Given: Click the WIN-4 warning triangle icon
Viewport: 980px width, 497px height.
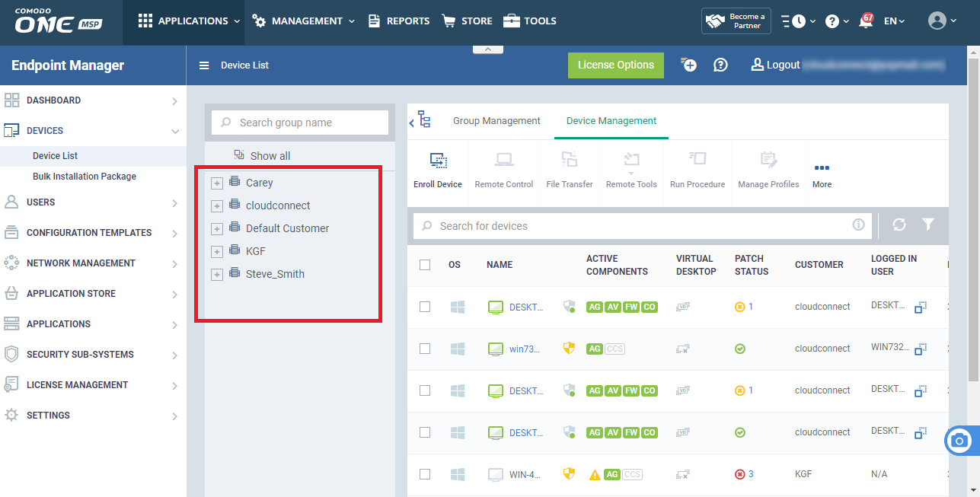Looking at the screenshot, I should [x=595, y=475].
